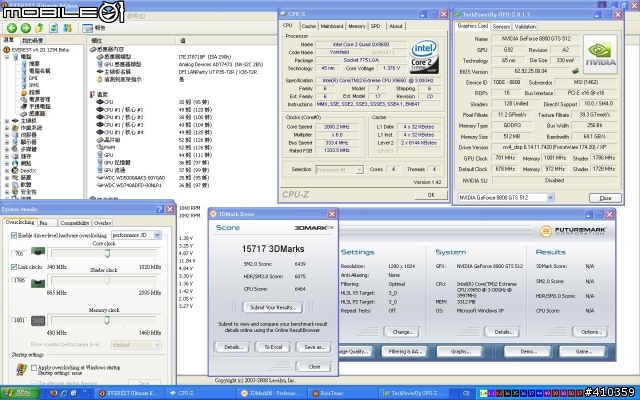The width and height of the screenshot is (640, 400).
Task: Click the two-people icon in EVEREST toolbar
Action: (67, 28)
